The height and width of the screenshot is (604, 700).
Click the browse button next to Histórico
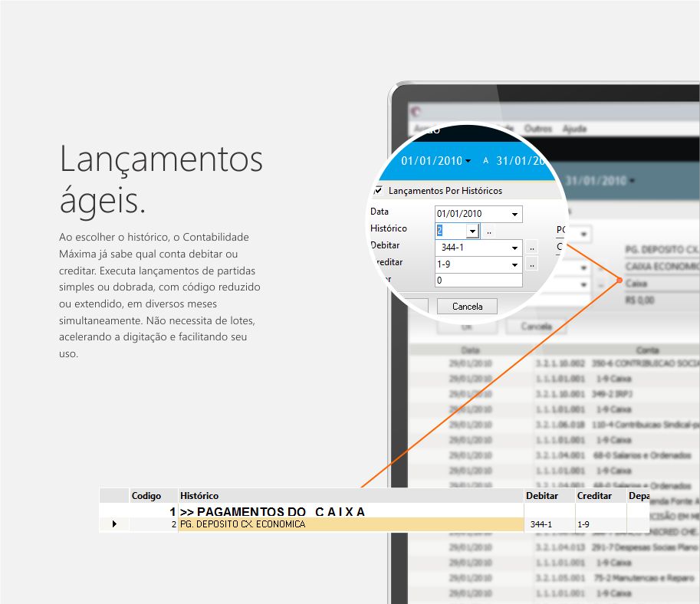[489, 231]
